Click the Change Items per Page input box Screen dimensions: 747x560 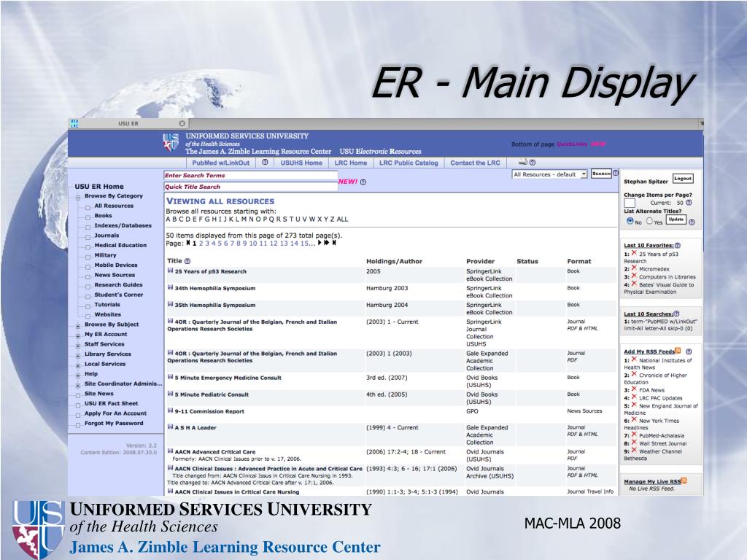pos(630,203)
